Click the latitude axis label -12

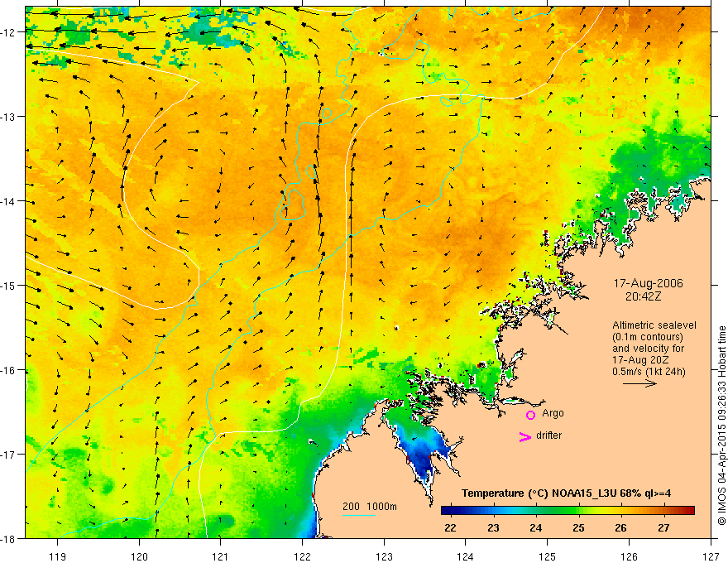click(8, 32)
